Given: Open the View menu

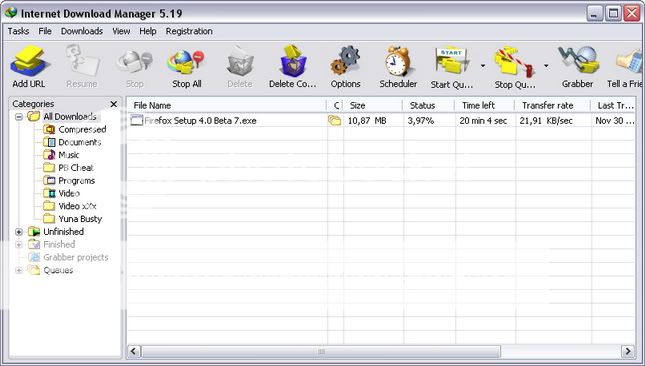Looking at the screenshot, I should point(121,31).
